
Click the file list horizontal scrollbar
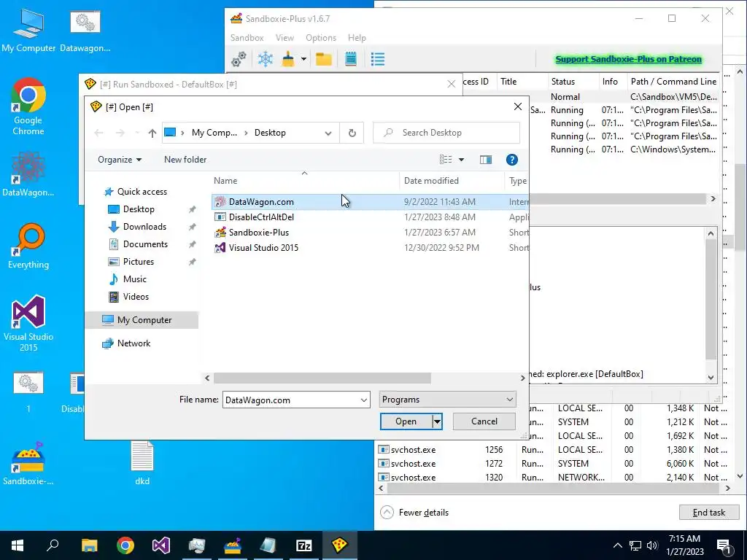pos(322,378)
